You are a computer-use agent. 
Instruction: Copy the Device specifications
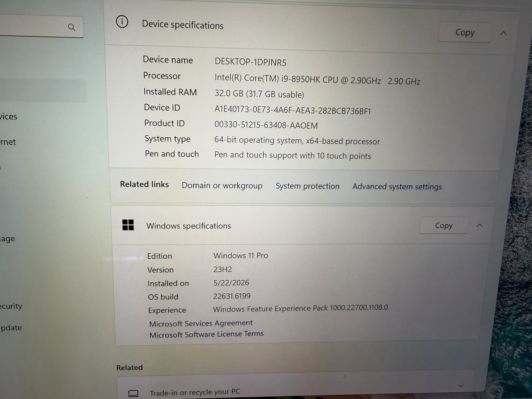(x=465, y=32)
